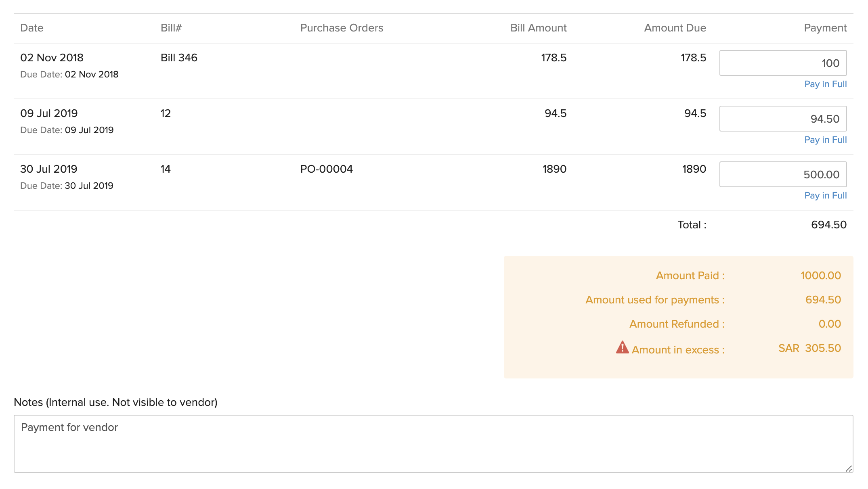Image resolution: width=868 pixels, height=489 pixels.
Task: Click the Payment column header
Action: point(825,28)
